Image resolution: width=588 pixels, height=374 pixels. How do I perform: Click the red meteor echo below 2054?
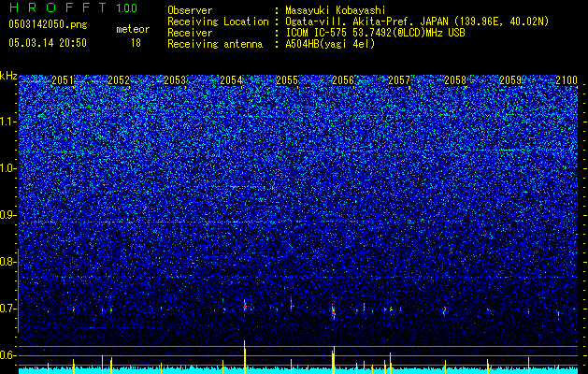coord(245,305)
